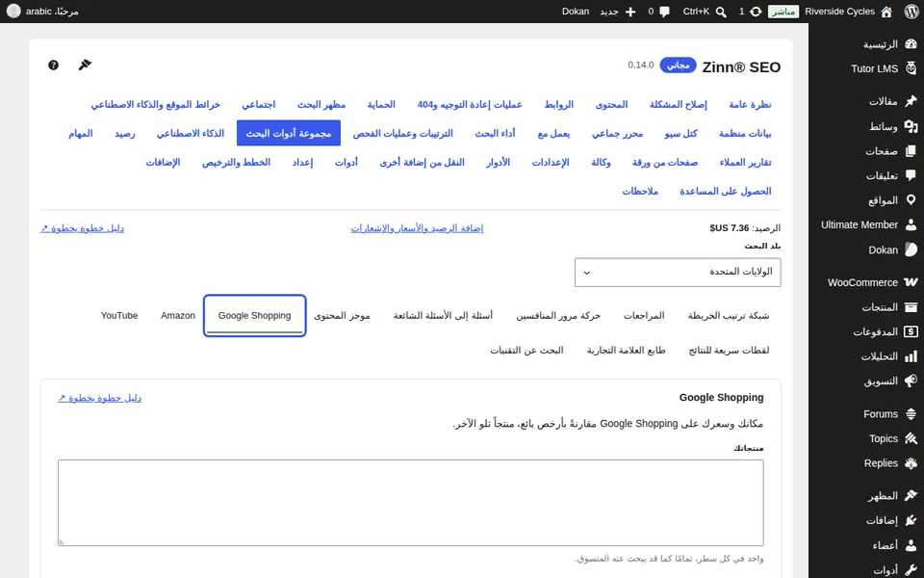Click the appearance brush icon for المظهر
Image resolution: width=924 pixels, height=578 pixels.
coord(911,495)
